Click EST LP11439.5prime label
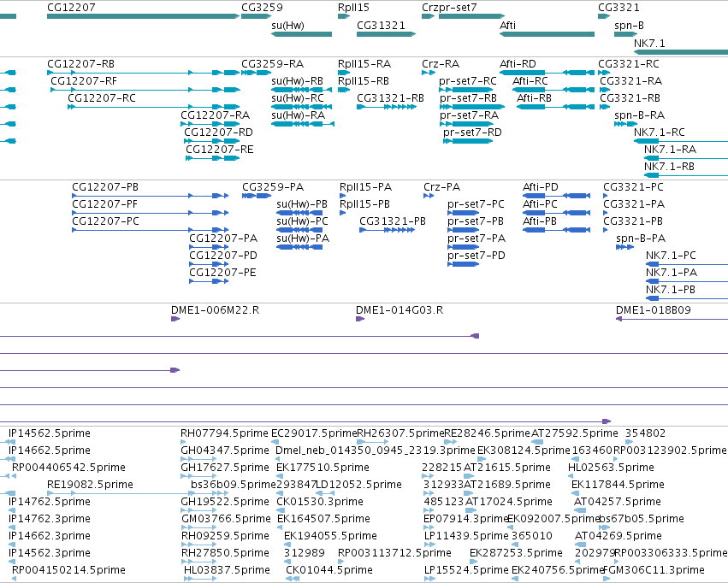This screenshot has height=583, width=728. click(466, 536)
